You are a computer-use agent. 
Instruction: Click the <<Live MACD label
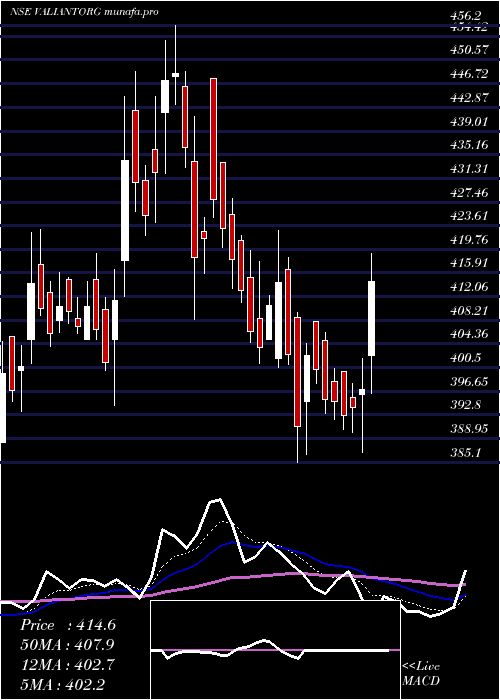pos(421,674)
